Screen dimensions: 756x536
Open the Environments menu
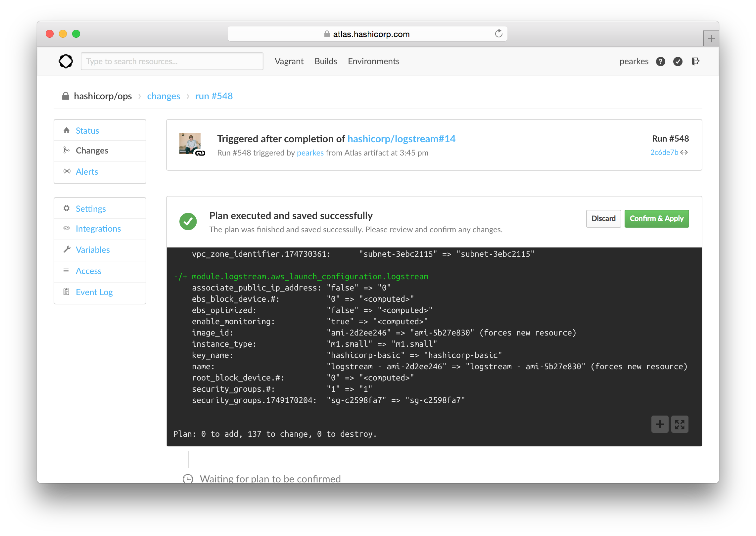point(373,62)
